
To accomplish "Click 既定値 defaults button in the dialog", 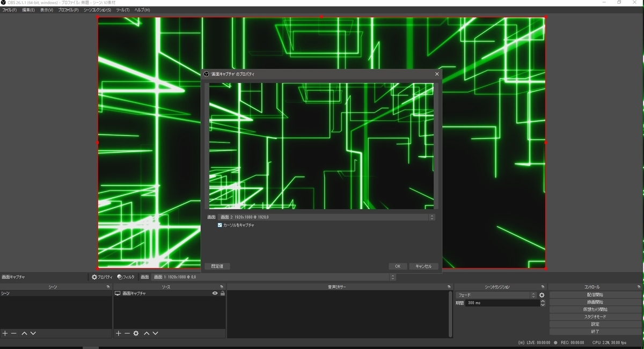I will [217, 266].
